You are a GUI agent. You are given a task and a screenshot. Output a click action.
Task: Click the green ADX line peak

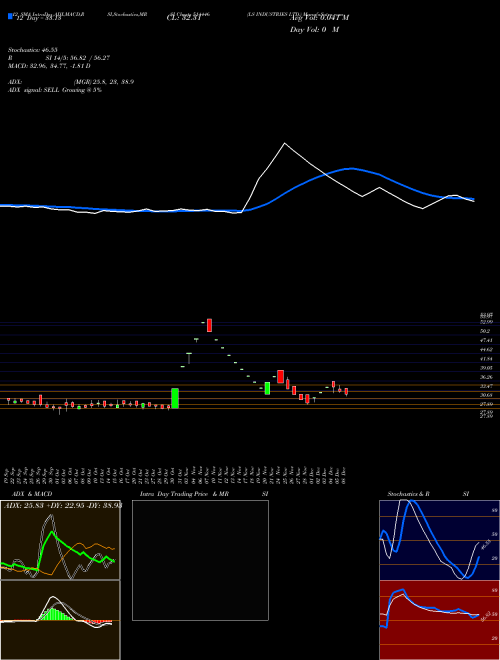(52, 532)
